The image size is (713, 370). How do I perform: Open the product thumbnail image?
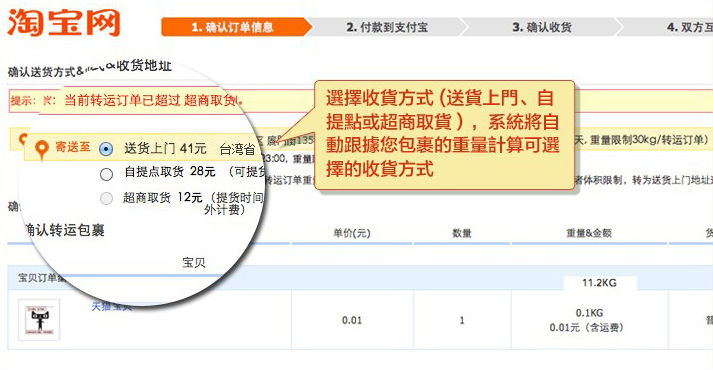pos(39,320)
